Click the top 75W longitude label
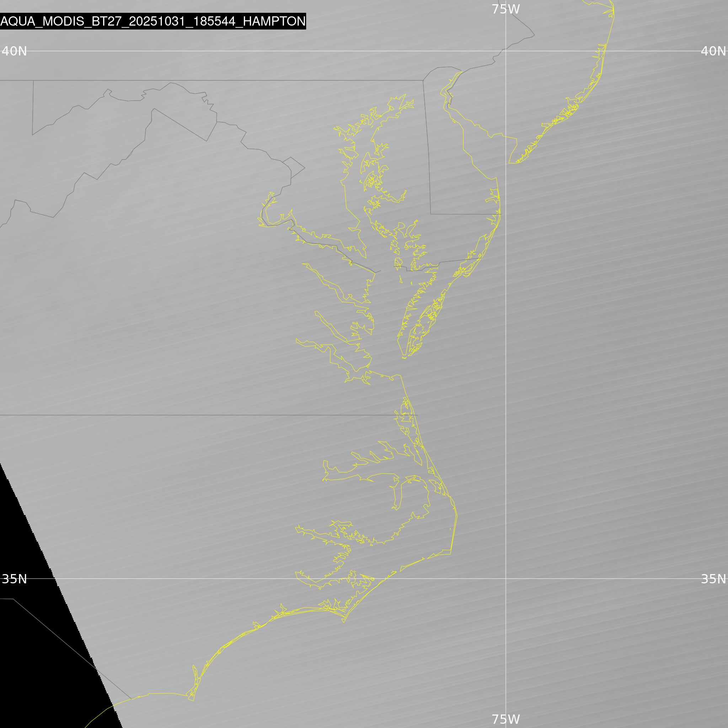The image size is (728, 728). (506, 10)
